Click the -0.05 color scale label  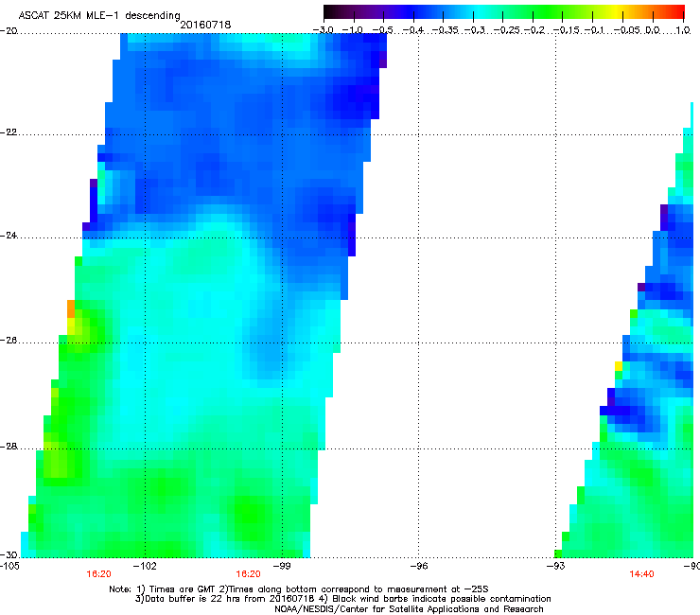tap(627, 30)
